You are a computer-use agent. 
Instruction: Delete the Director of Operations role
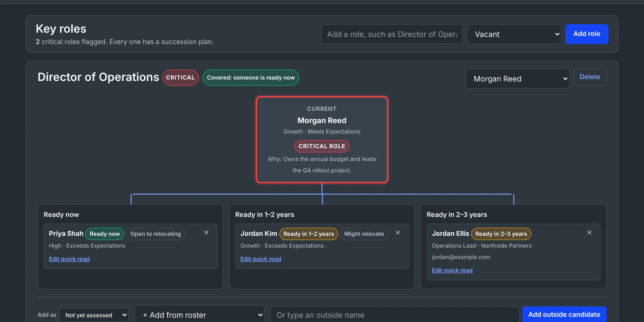(x=590, y=77)
